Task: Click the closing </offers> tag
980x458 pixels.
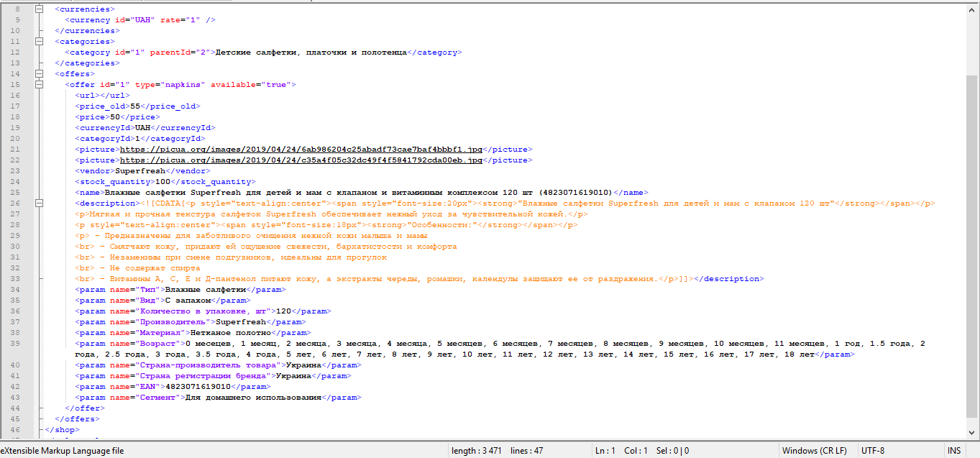Action: pos(78,419)
